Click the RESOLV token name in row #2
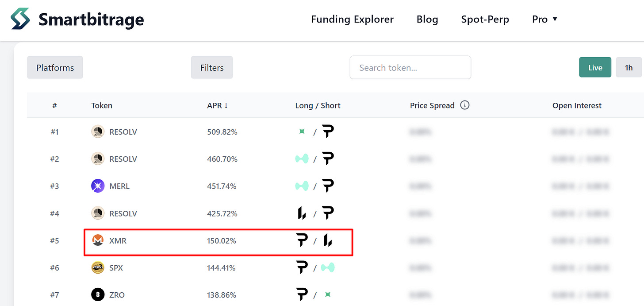The height and width of the screenshot is (306, 644). (x=123, y=159)
